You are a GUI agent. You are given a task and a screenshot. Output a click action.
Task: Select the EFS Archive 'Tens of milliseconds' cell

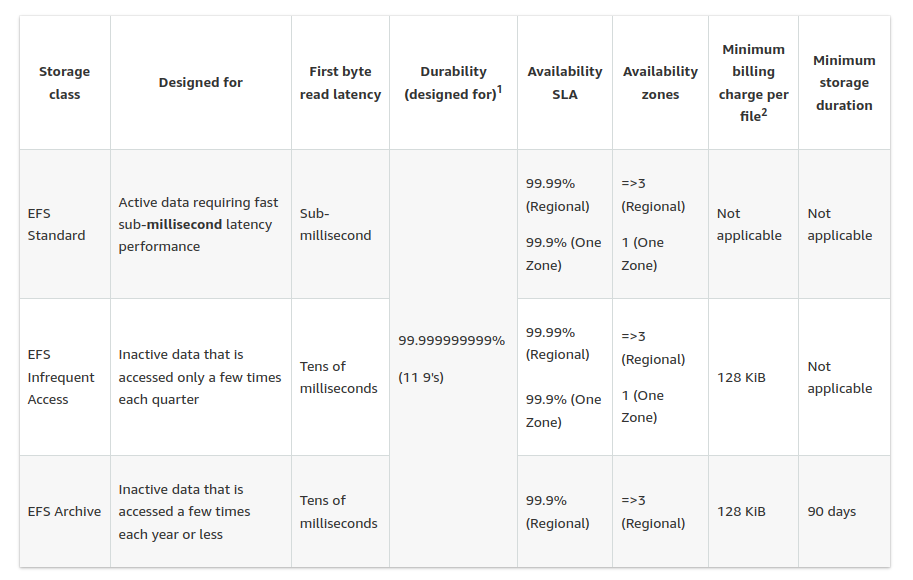coord(338,511)
